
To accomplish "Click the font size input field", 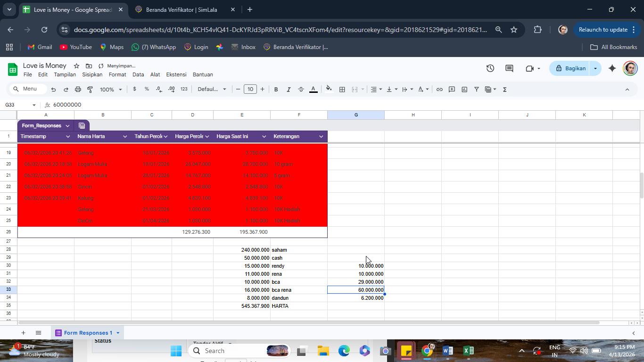I will coord(250,89).
